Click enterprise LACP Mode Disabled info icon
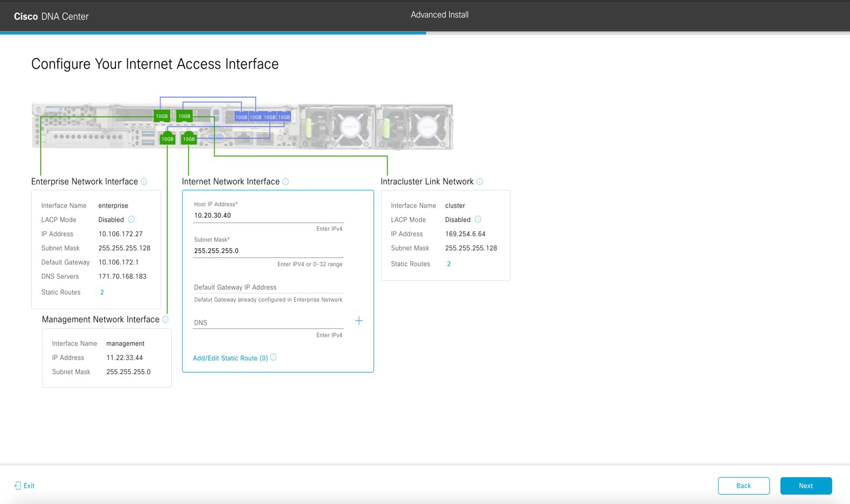This screenshot has height=504, width=850. pyautogui.click(x=131, y=219)
